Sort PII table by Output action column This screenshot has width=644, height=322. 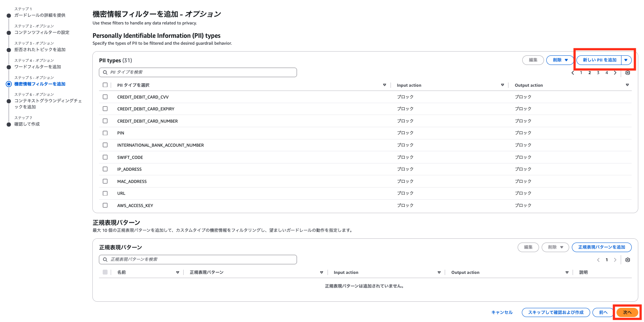point(627,85)
